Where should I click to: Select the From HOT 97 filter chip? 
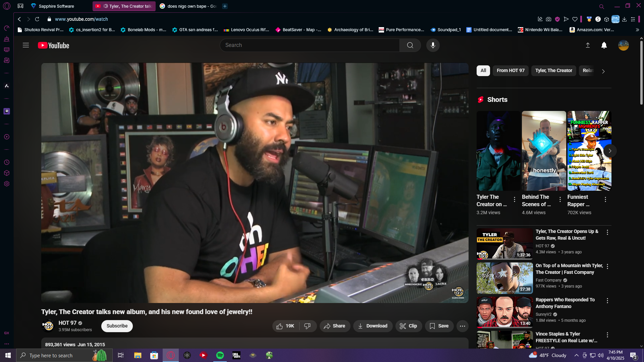pos(510,70)
